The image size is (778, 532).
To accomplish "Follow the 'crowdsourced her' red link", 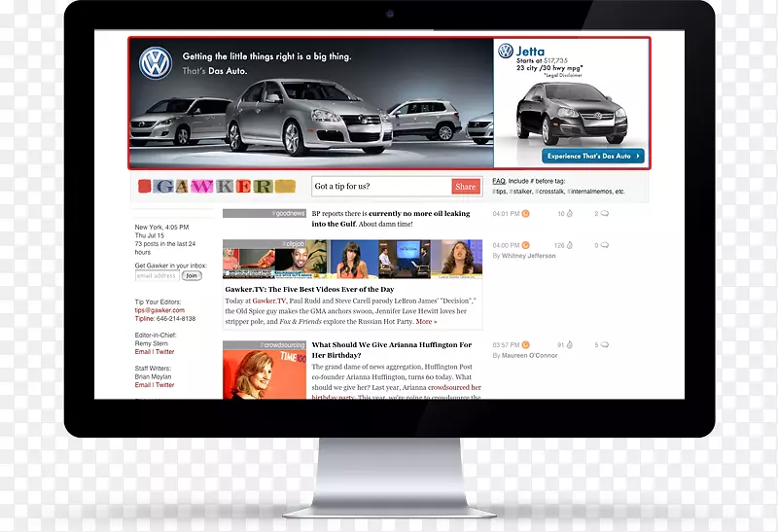I will (x=454, y=388).
